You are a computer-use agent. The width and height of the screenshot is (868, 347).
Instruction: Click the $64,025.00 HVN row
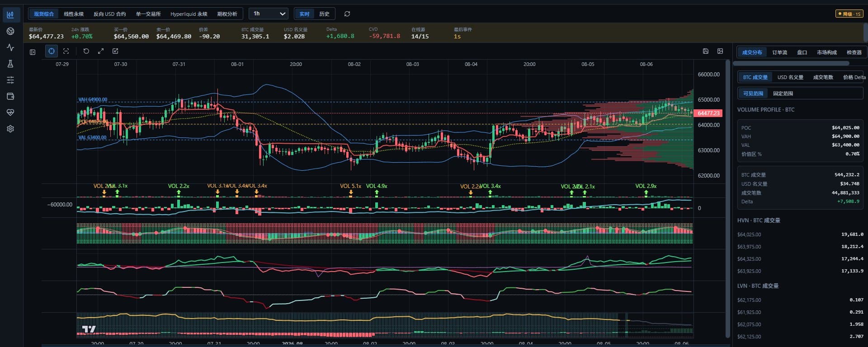click(x=800, y=234)
